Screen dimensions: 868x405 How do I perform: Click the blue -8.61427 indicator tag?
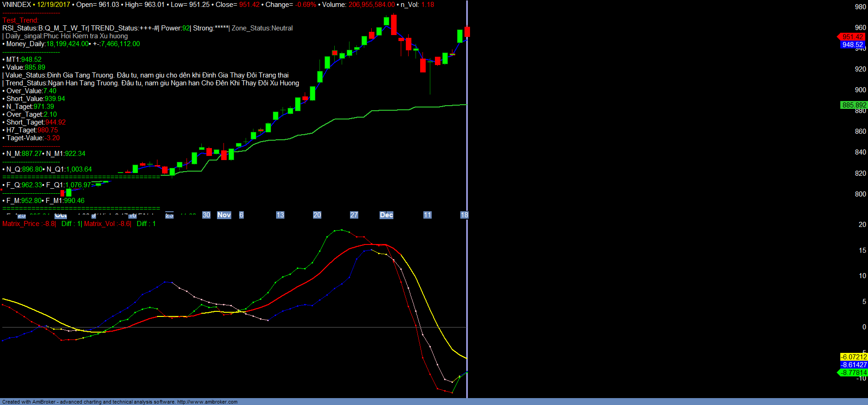[x=854, y=365]
